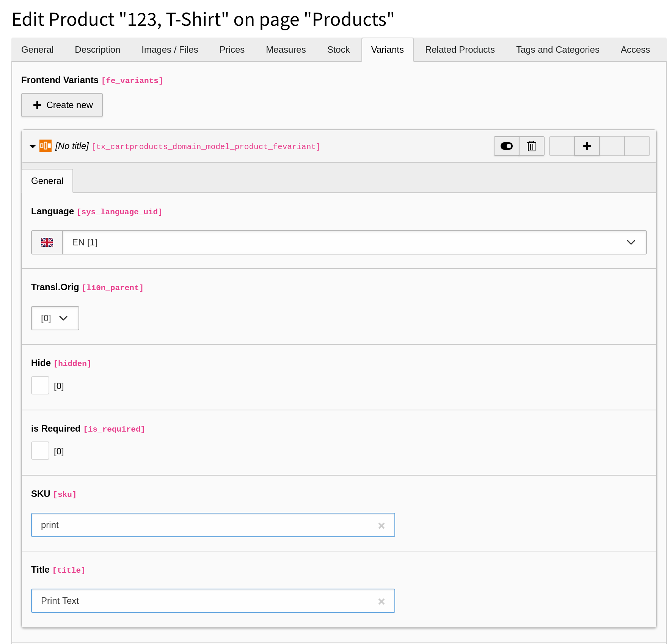Open the Transl.Orig dropdown
The image size is (672, 644).
click(55, 318)
